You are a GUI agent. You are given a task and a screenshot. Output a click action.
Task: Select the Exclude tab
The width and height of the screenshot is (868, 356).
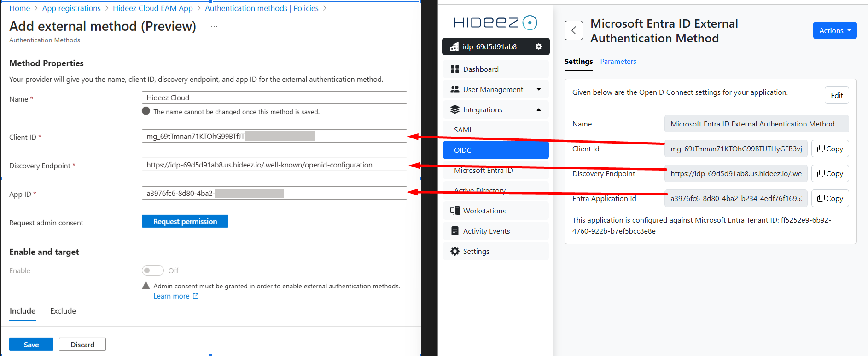pyautogui.click(x=63, y=311)
